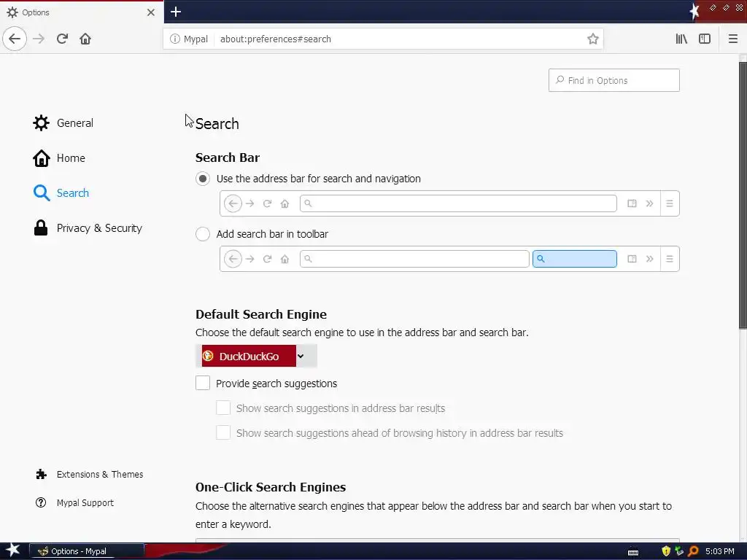The height and width of the screenshot is (560, 747).
Task: Open Extensions & Themes link
Action: click(89, 474)
